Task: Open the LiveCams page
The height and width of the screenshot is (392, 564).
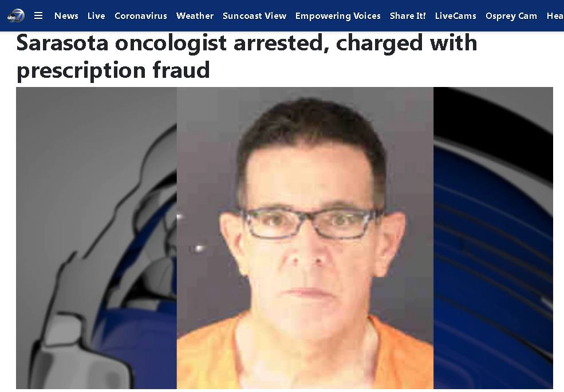Action: pyautogui.click(x=455, y=16)
